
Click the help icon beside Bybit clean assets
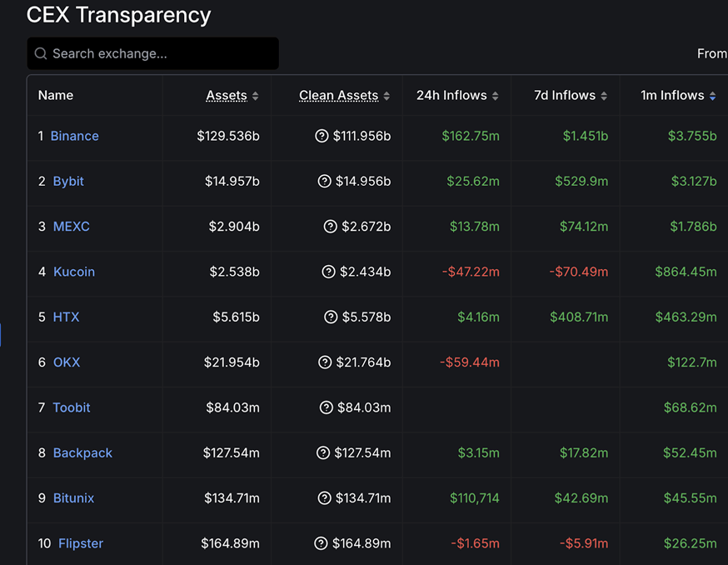tap(325, 181)
